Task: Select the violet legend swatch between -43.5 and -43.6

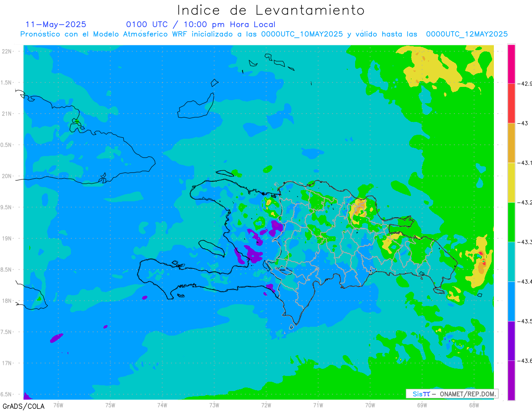Action: 511,341
